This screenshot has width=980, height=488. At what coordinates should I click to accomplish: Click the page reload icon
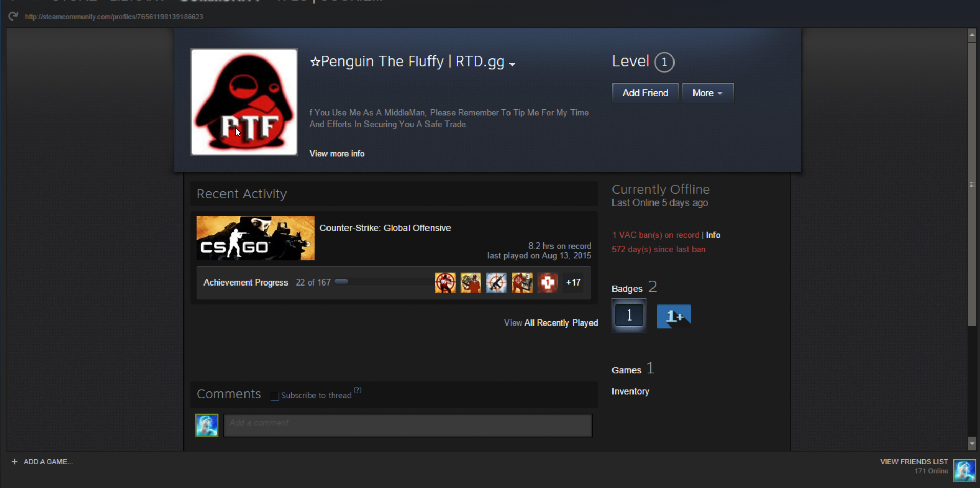point(13,16)
